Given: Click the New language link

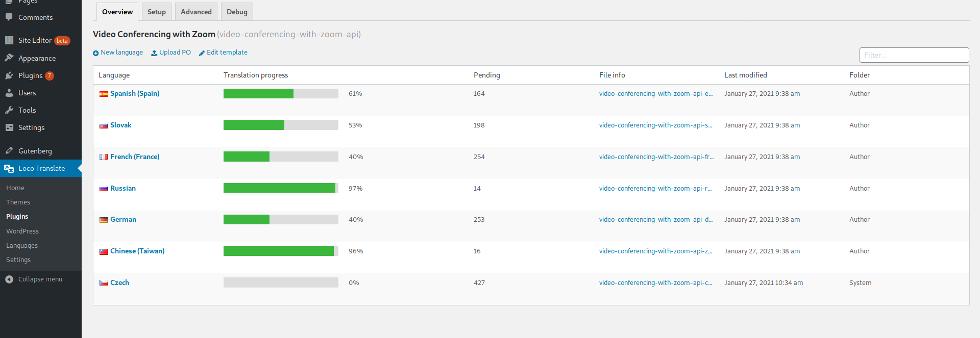Looking at the screenshot, I should click(121, 53).
